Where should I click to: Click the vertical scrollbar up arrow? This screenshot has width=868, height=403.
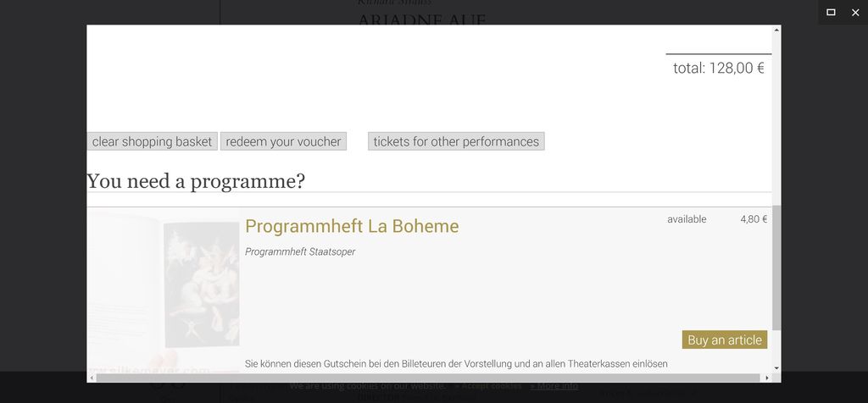point(776,30)
